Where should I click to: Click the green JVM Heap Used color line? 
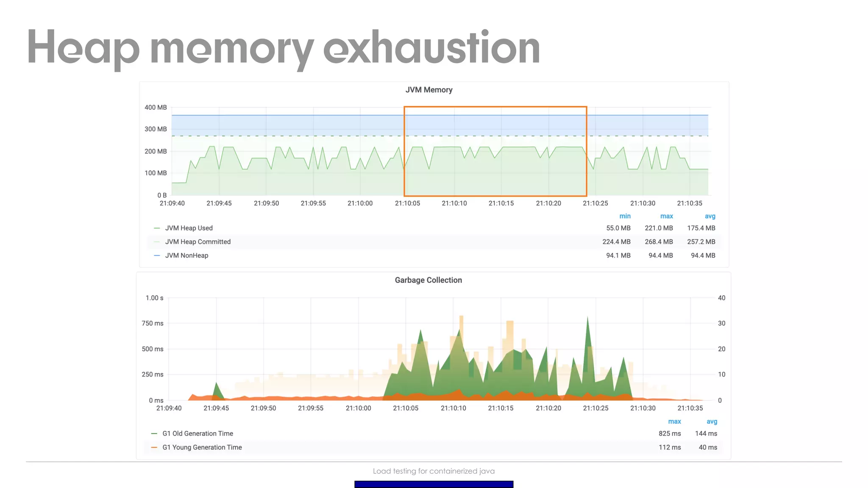coord(157,228)
